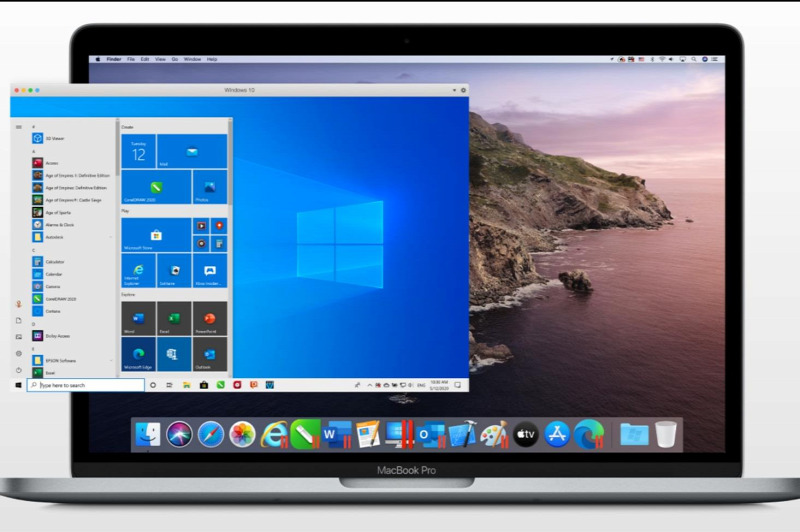Open the Windows 10 window view dropdown arrow
Image resolution: width=800 pixels, height=532 pixels.
click(x=454, y=90)
